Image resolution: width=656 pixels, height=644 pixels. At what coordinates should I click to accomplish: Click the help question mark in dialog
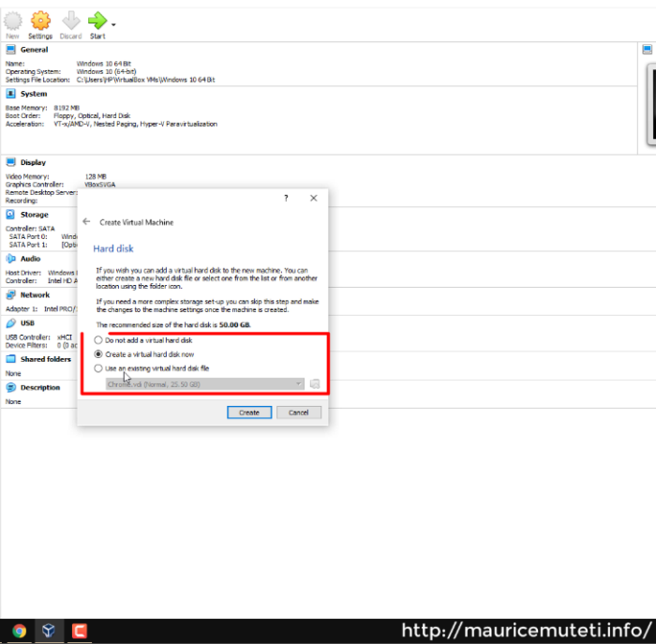click(286, 199)
